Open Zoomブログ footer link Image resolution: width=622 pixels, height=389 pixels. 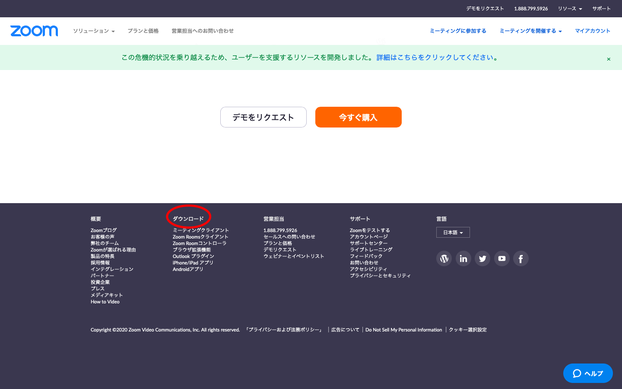pyautogui.click(x=104, y=230)
